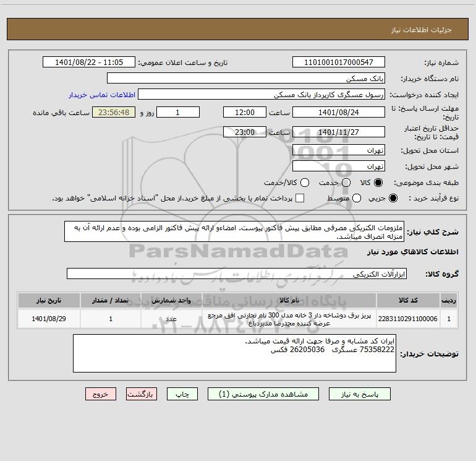This screenshot has width=476, height=461.
Task: Click the اطلاعات کالاهای مورد نیاز heading
Action: pos(412,252)
